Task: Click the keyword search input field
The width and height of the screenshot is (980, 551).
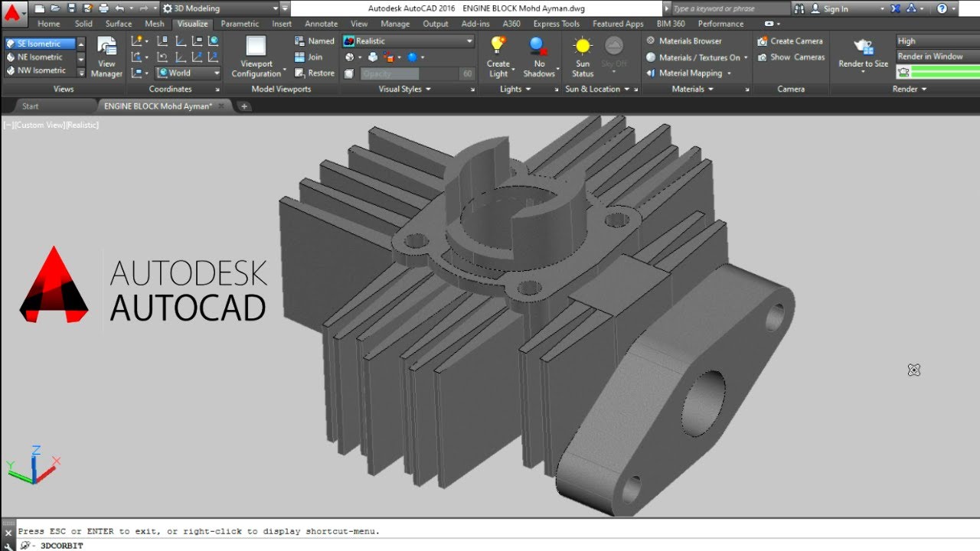Action: 730,8
